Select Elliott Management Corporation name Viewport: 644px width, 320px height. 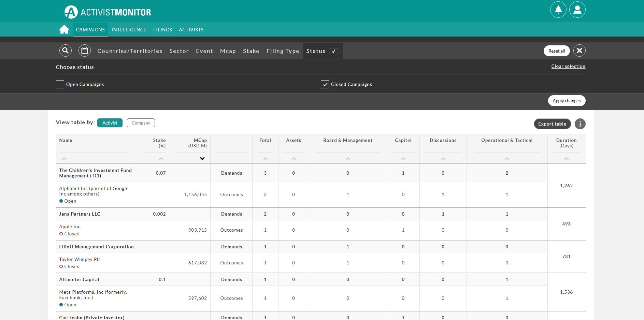point(97,247)
